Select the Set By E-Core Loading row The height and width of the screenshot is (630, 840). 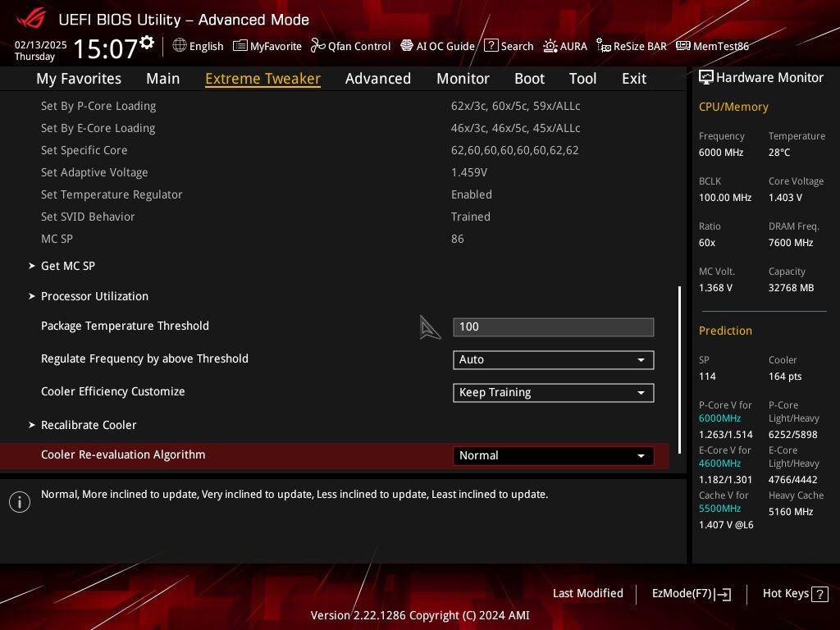coord(335,128)
